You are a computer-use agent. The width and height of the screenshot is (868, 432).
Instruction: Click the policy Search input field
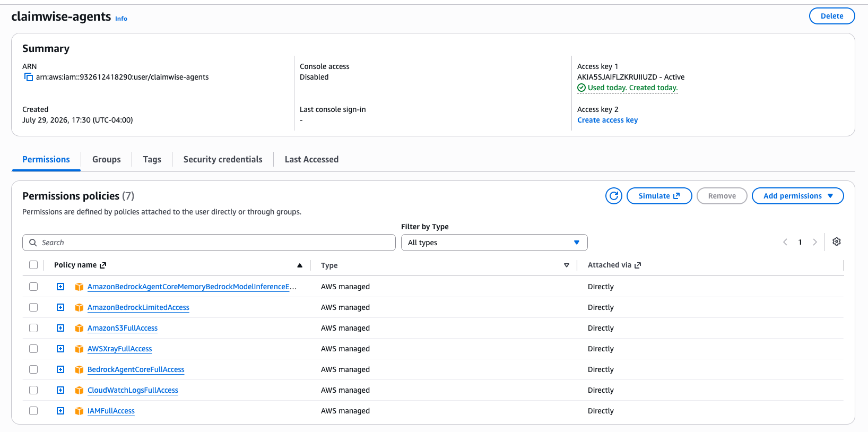click(209, 243)
